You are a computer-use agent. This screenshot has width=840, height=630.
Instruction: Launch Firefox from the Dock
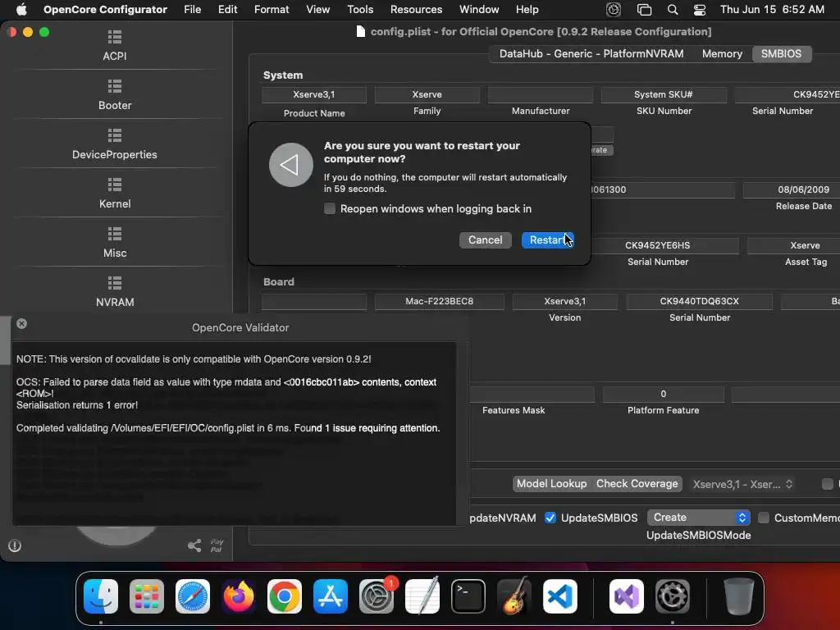(239, 596)
